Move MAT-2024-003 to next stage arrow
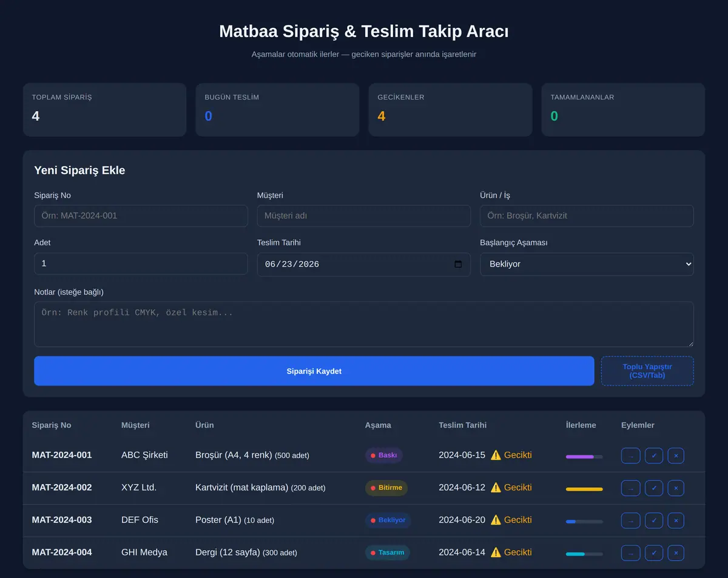 click(630, 520)
